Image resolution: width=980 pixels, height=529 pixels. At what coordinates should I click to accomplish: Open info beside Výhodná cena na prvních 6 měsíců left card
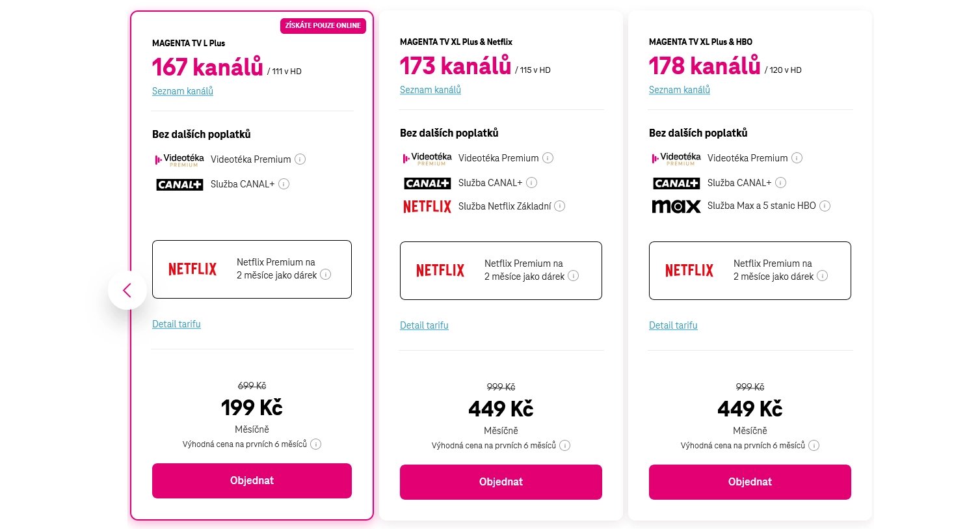[316, 444]
